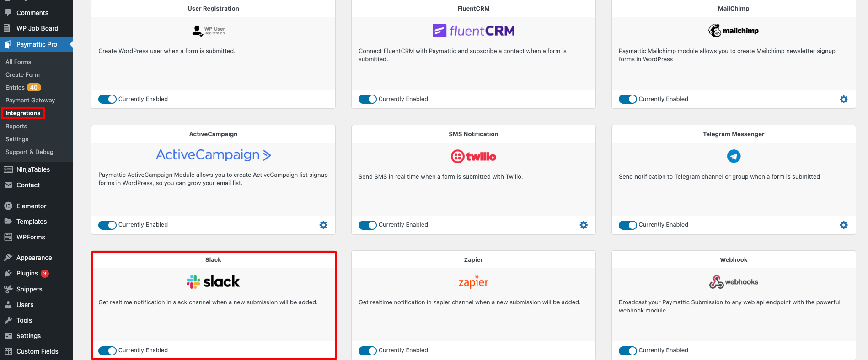Disable the User Registration toggle
868x360 pixels.
[107, 99]
